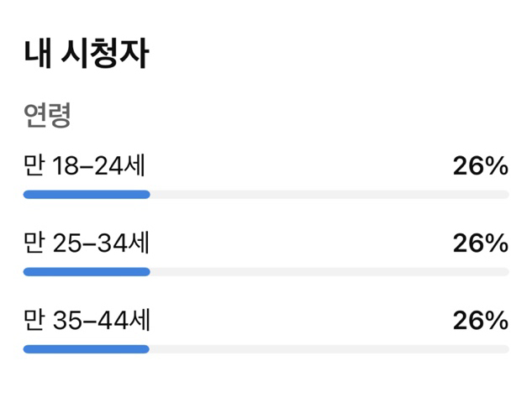Click left starting edge of 18–24세 blue bar
This screenshot has height=403, width=532.
click(x=26, y=195)
